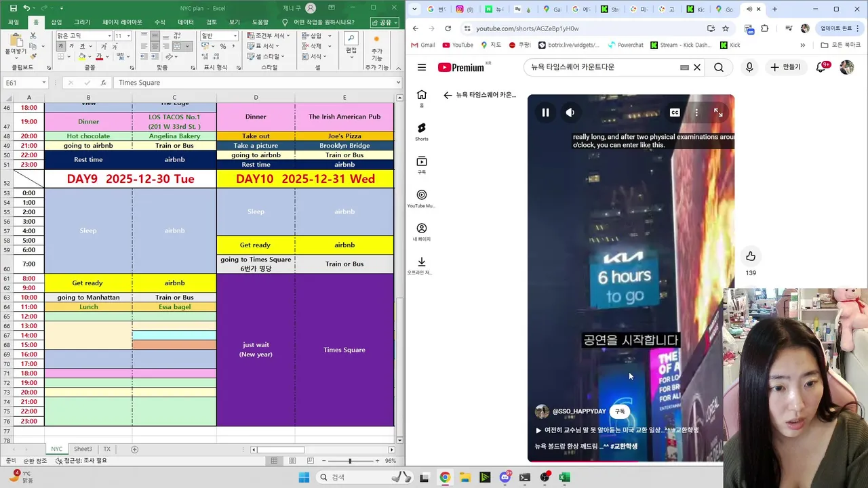The image size is (868, 488).
Task: Open YouTube Music in sidebar
Action: [x=422, y=199]
